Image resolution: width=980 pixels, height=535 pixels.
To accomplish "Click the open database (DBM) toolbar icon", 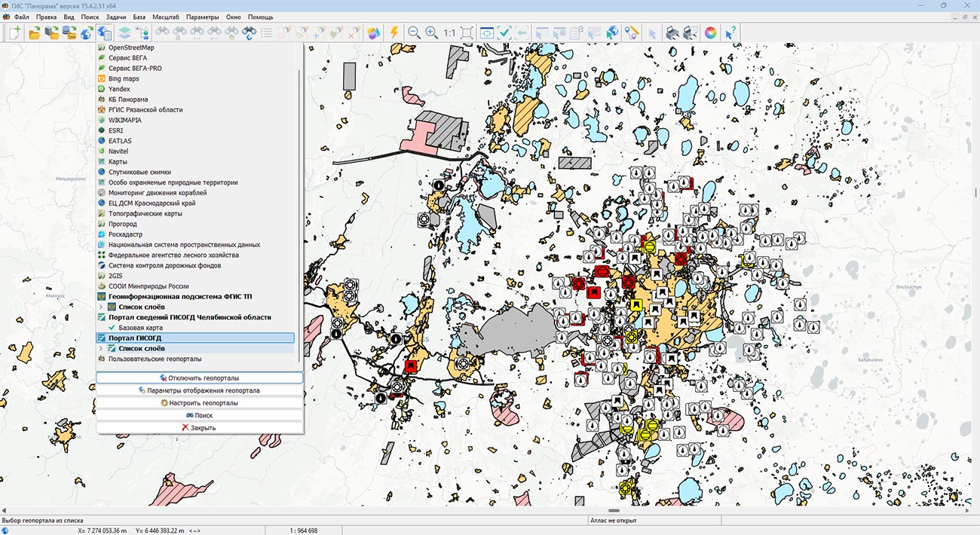I will tap(69, 32).
